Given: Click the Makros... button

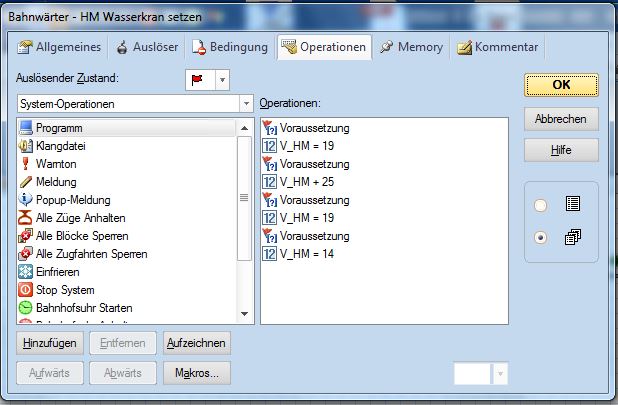Looking at the screenshot, I should [196, 373].
